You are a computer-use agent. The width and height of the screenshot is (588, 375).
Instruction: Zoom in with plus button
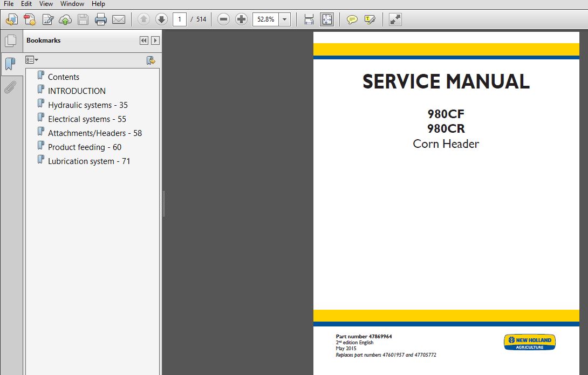(x=242, y=19)
